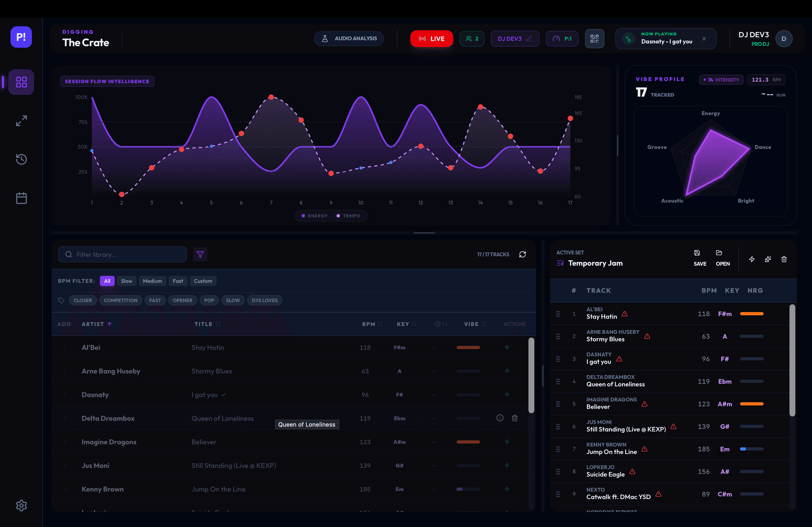Sort the library by BPM column
This screenshot has height=527, width=812.
coord(372,324)
